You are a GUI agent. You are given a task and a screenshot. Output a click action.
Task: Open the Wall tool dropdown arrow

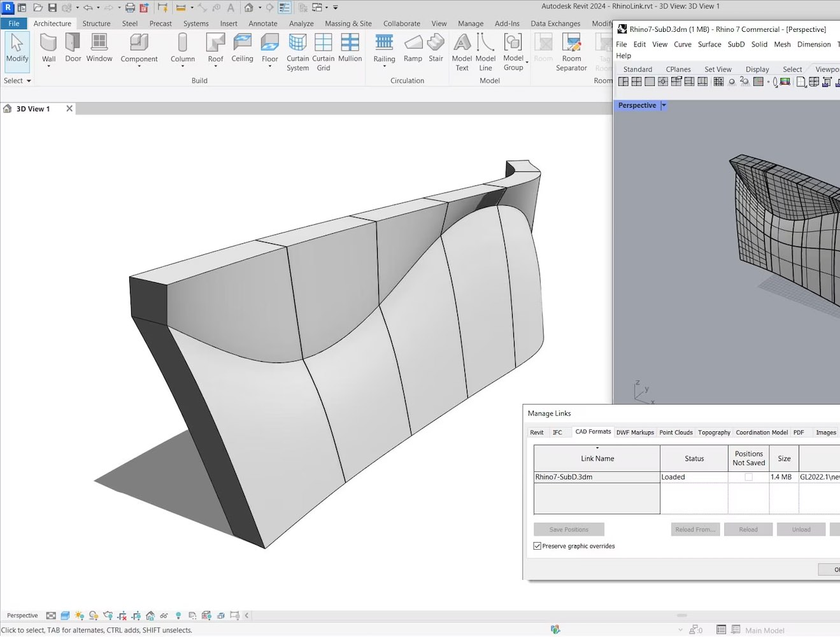(48, 66)
